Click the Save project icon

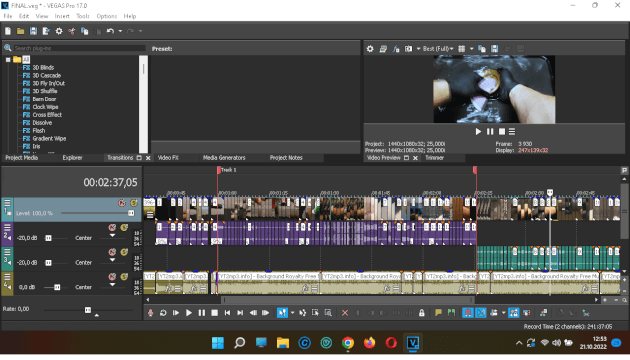pyautogui.click(x=33, y=31)
